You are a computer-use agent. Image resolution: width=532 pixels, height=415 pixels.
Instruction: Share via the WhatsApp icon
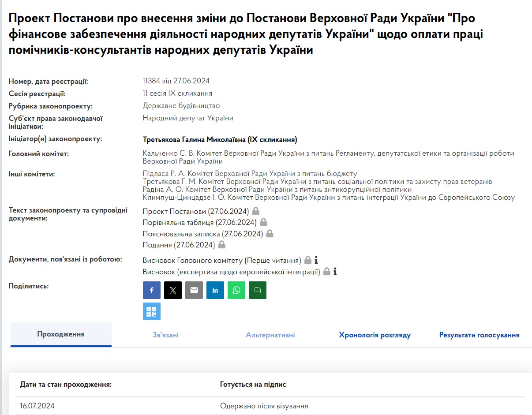(x=236, y=290)
